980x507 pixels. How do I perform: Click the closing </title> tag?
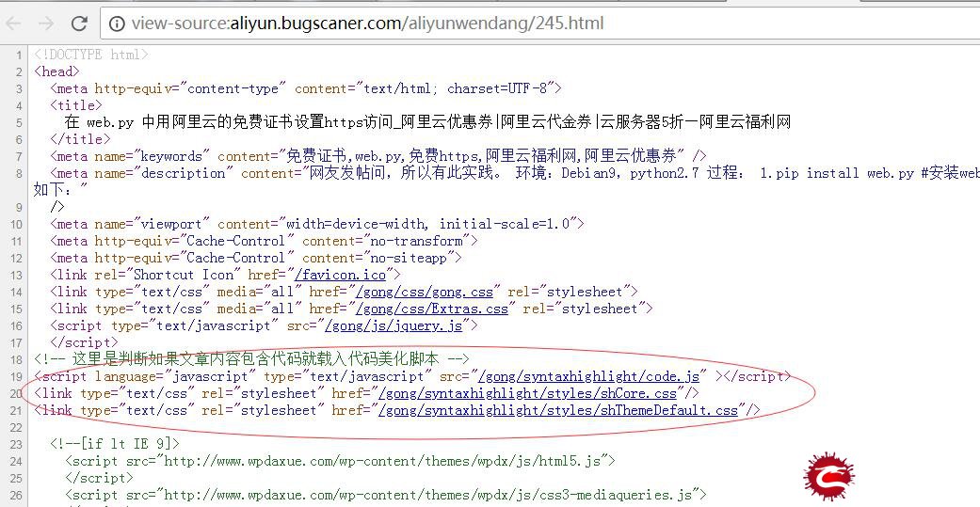tap(80, 139)
